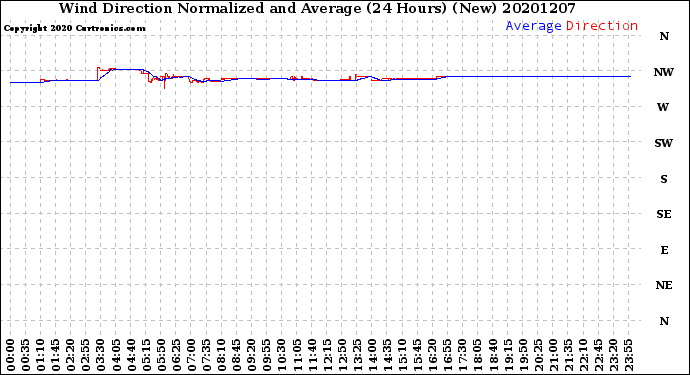Click the '04:40' time label
The height and width of the screenshot is (375, 690).
pos(131,355)
